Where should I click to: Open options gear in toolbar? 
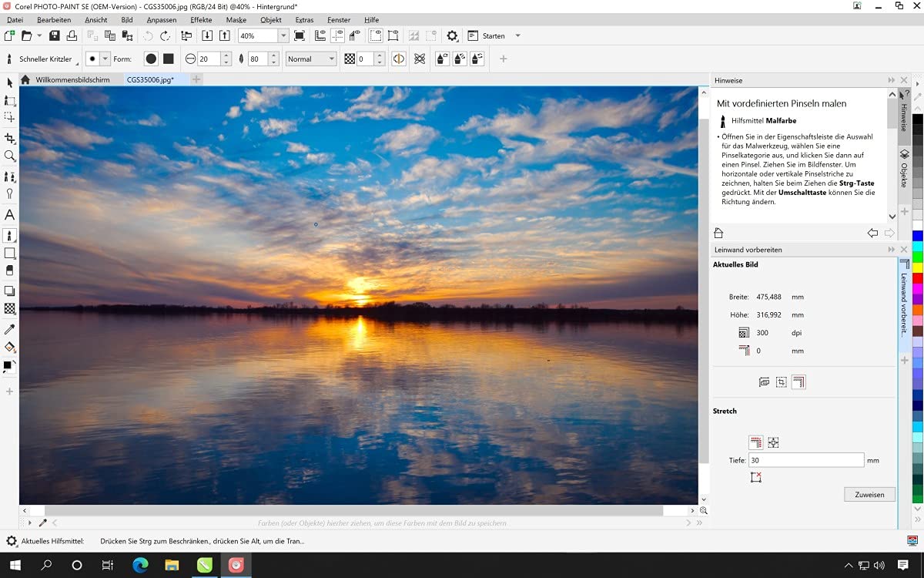click(x=452, y=35)
